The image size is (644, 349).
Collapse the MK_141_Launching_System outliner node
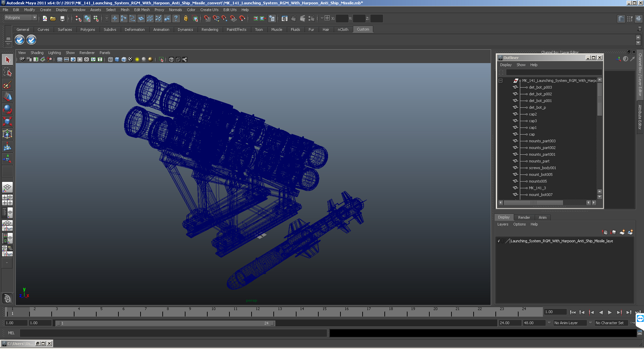click(x=500, y=81)
